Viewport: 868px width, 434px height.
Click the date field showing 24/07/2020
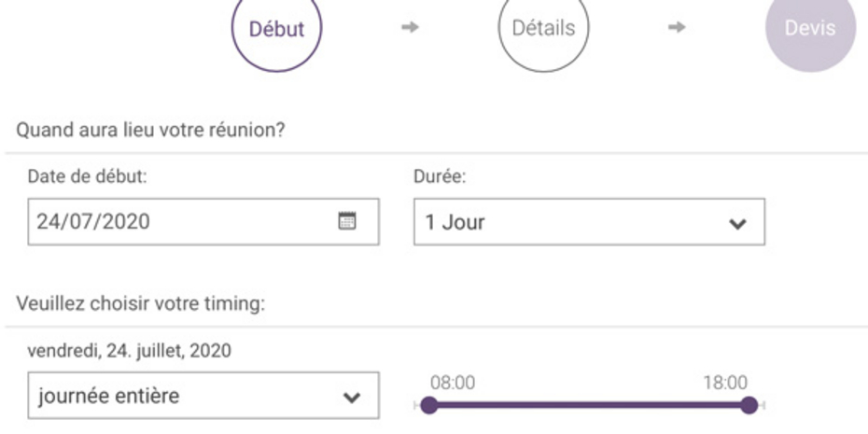point(177,222)
